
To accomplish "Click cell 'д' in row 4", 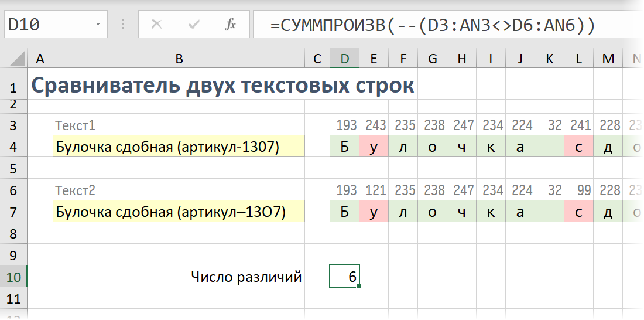I will pyautogui.click(x=608, y=147).
